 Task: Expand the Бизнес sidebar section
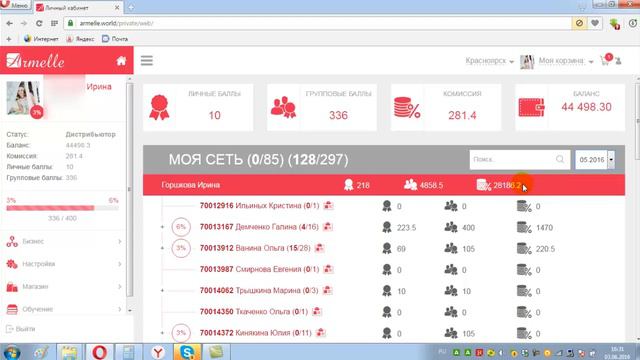click(x=64, y=242)
